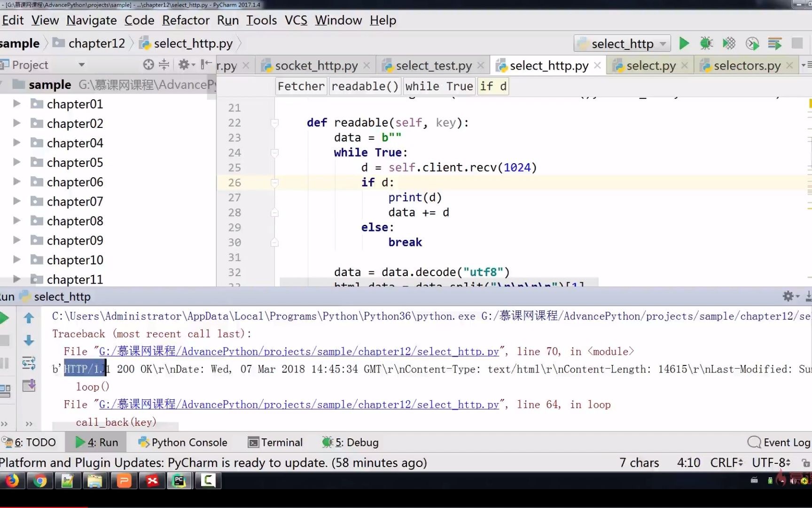812x508 pixels.
Task: Collapse all folders in the Project tree
Action: tap(163, 64)
